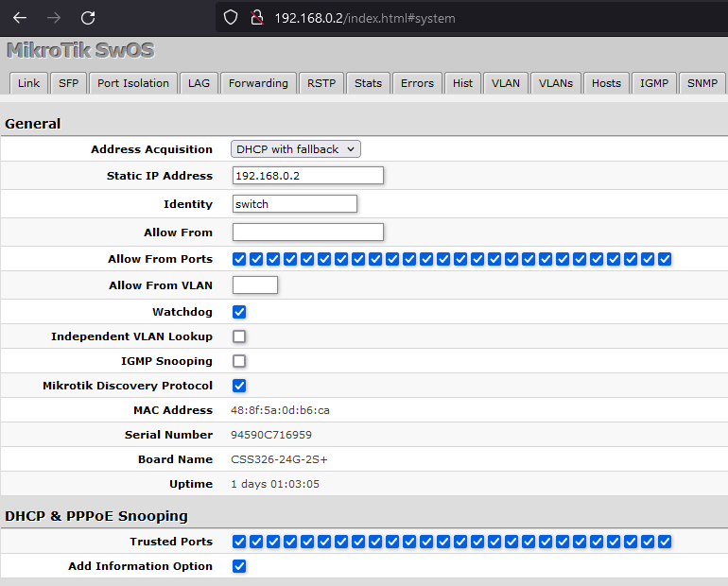
Task: Open the Forwarding tab
Action: pyautogui.click(x=258, y=83)
